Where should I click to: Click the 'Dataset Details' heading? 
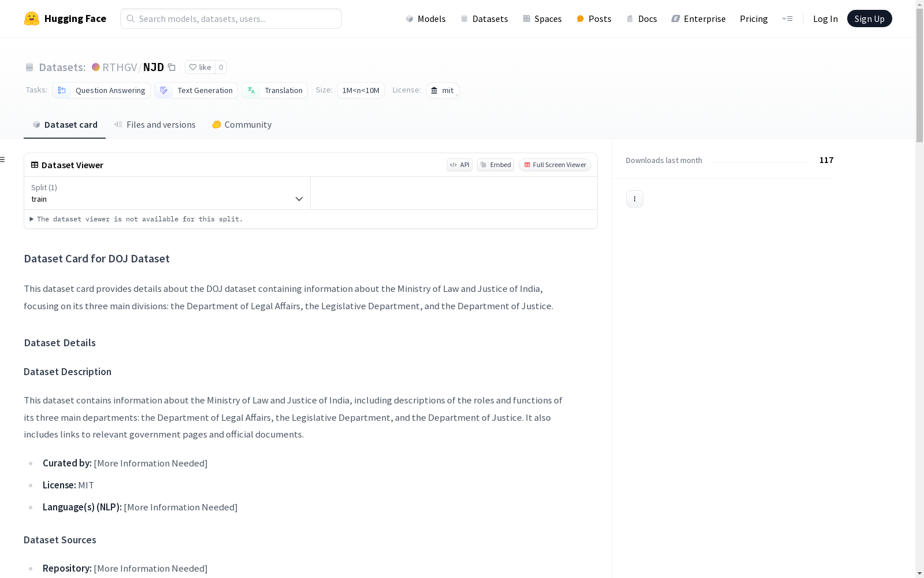[60, 343]
